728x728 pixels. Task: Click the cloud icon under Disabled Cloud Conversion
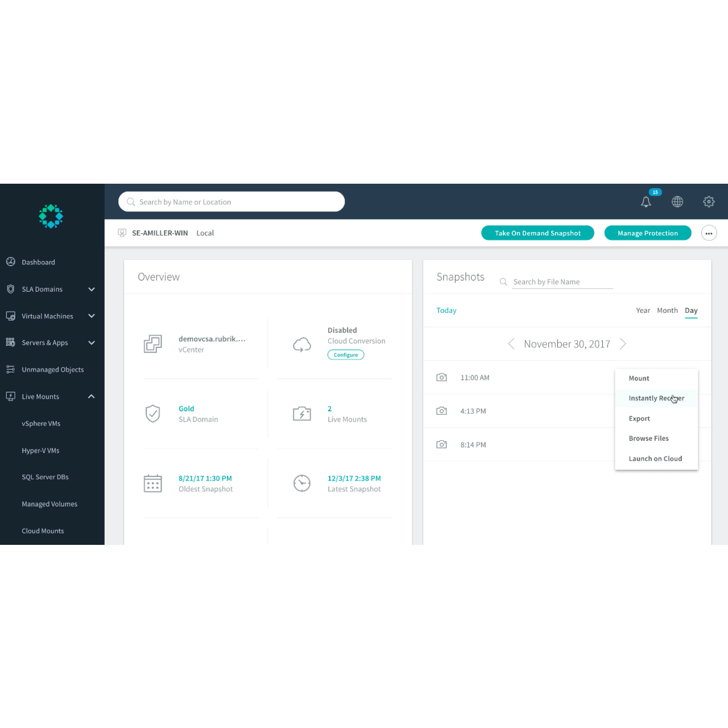pyautogui.click(x=302, y=344)
